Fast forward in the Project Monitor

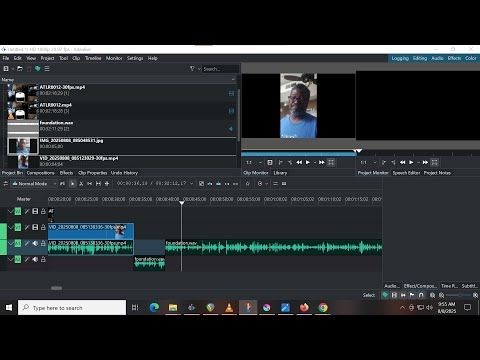point(425,162)
